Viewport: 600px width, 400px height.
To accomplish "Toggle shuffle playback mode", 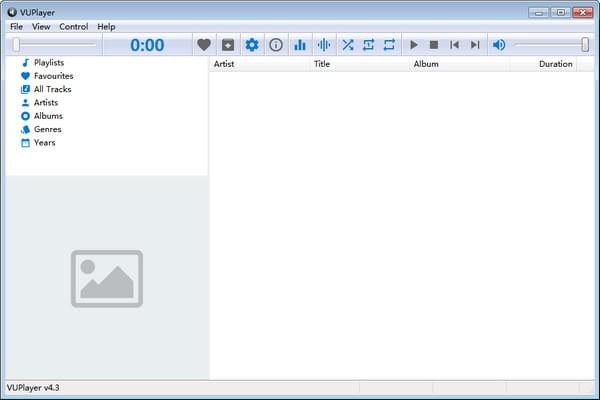I will click(x=348, y=45).
